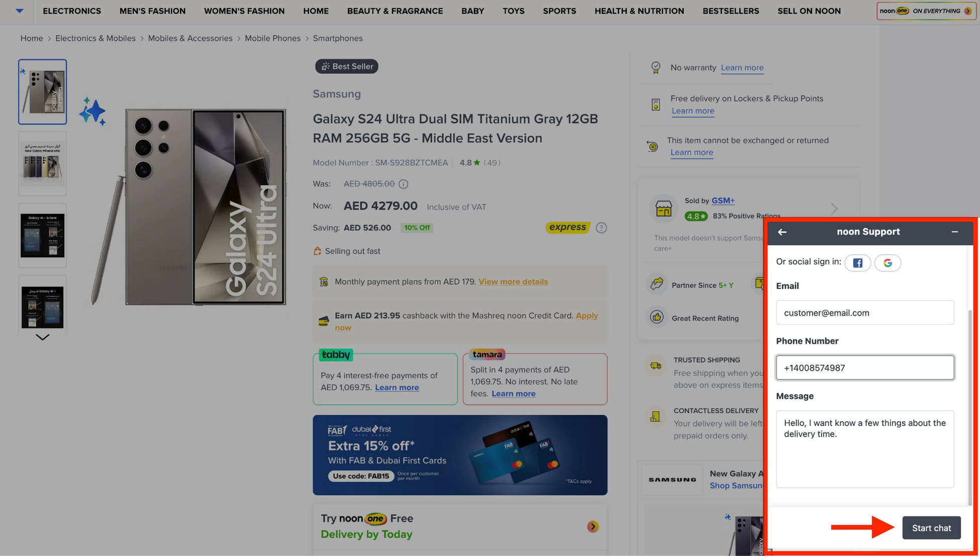Image resolution: width=980 pixels, height=556 pixels.
Task: Click the Partner Since icon
Action: tap(656, 284)
